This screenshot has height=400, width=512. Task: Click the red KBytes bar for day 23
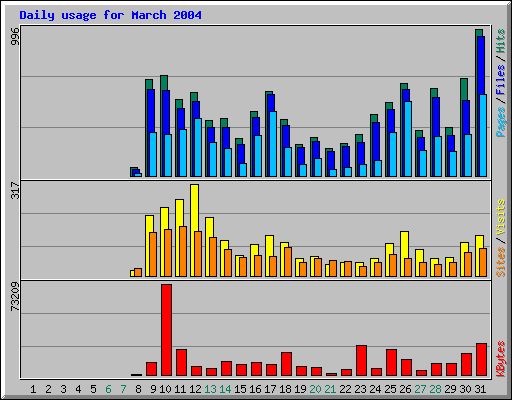point(361,361)
